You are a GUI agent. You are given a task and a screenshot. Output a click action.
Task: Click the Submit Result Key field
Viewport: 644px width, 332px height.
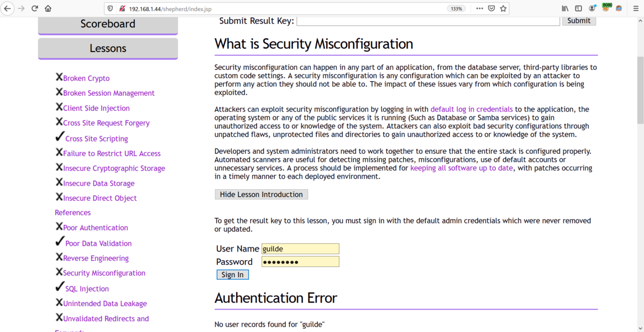coord(428,20)
